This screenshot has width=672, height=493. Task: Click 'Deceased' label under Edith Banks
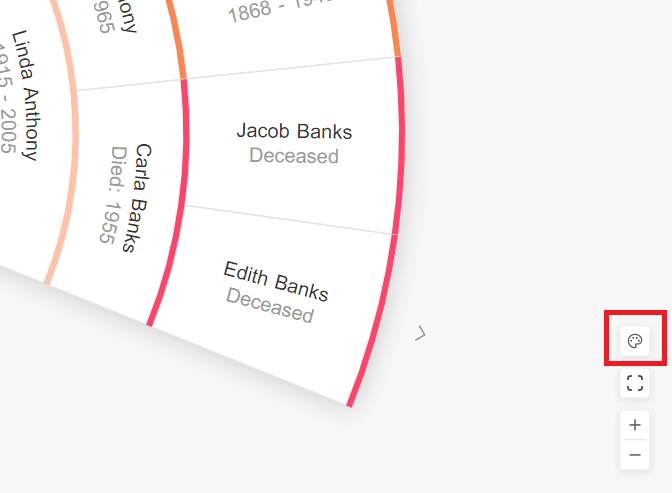click(270, 305)
